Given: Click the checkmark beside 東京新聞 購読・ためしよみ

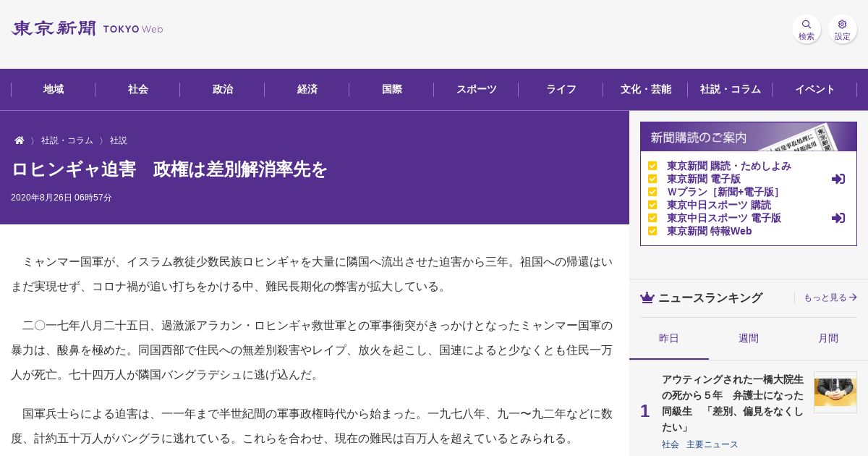Looking at the screenshot, I should [x=652, y=166].
